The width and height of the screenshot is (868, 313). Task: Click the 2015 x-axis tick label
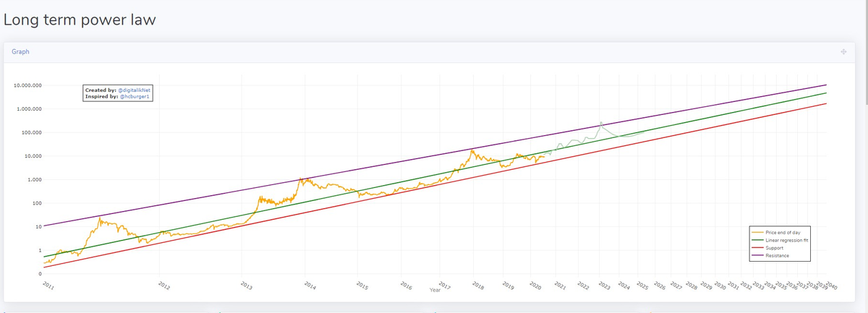point(362,286)
